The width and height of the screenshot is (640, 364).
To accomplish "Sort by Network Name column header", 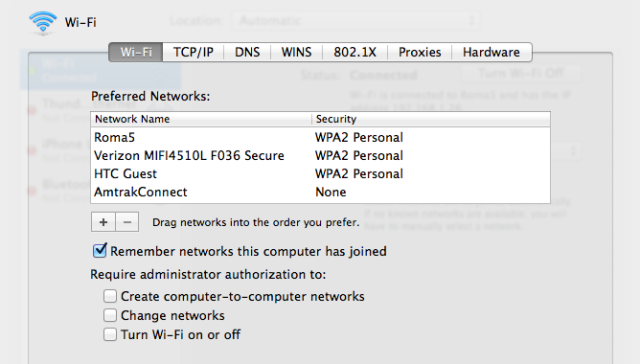I will (x=201, y=119).
